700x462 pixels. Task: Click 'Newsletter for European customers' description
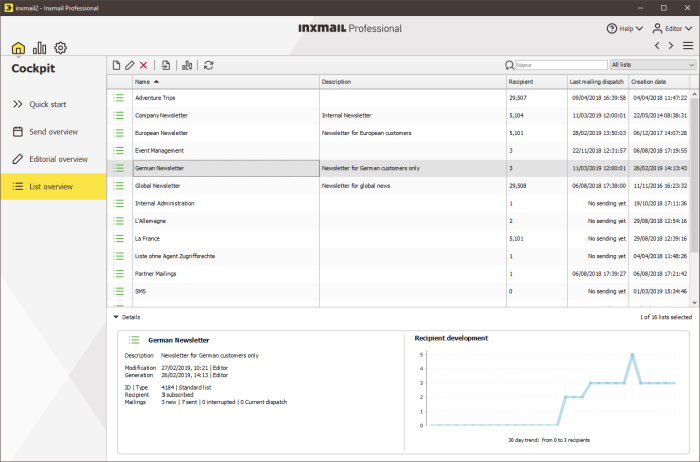point(367,133)
